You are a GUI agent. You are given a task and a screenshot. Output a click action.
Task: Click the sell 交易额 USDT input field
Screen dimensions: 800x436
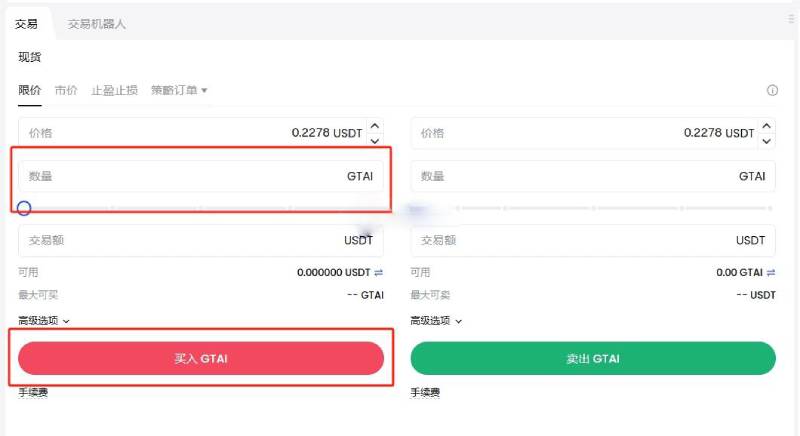[x=593, y=240]
